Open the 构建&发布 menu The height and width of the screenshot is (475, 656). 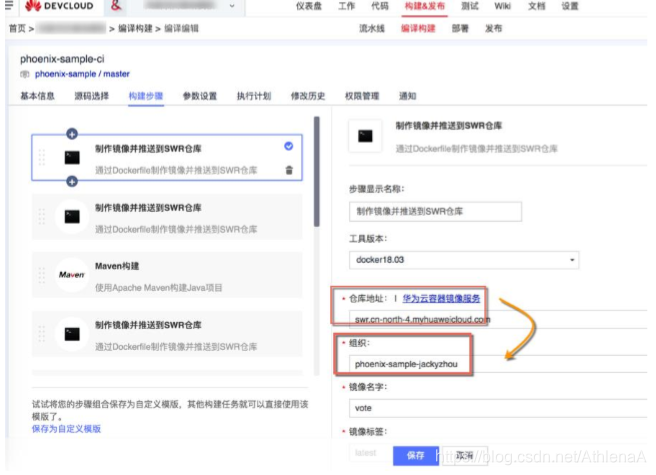(x=425, y=6)
